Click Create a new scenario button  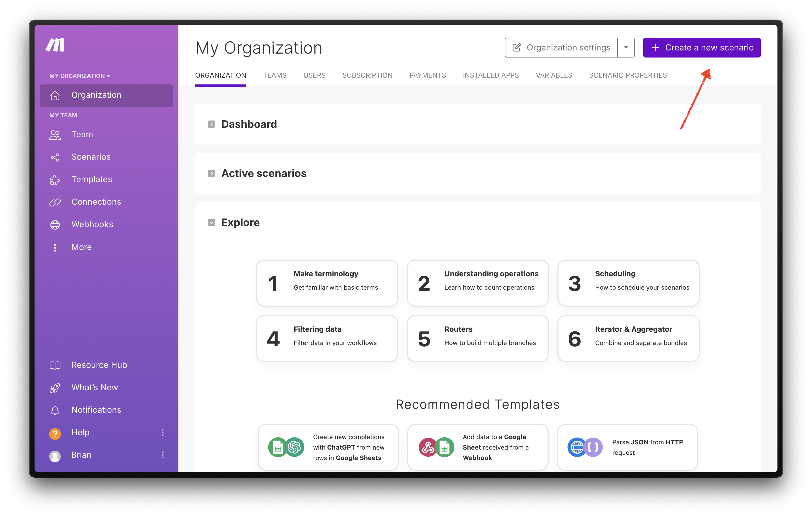coord(701,48)
